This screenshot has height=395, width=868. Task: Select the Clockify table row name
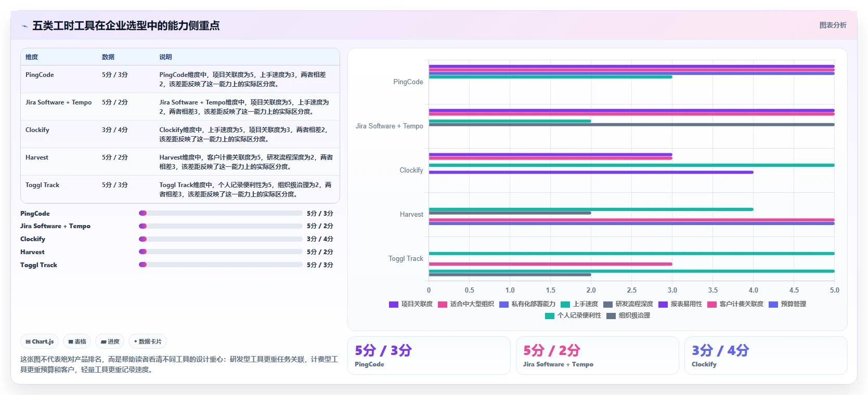point(37,130)
